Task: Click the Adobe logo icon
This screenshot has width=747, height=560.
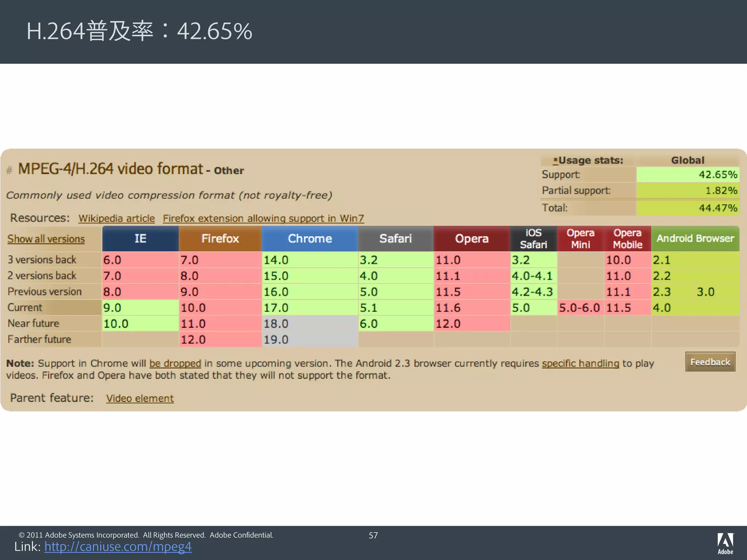Action: click(725, 543)
